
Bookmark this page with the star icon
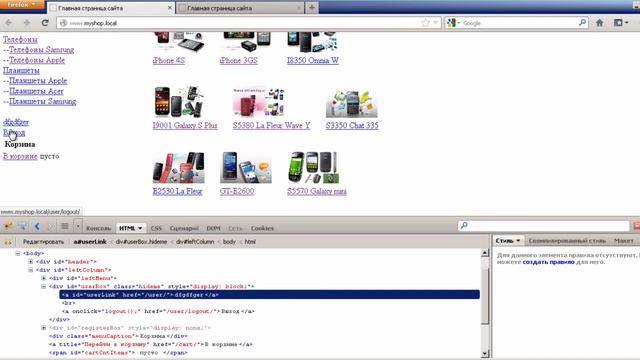tap(425, 23)
